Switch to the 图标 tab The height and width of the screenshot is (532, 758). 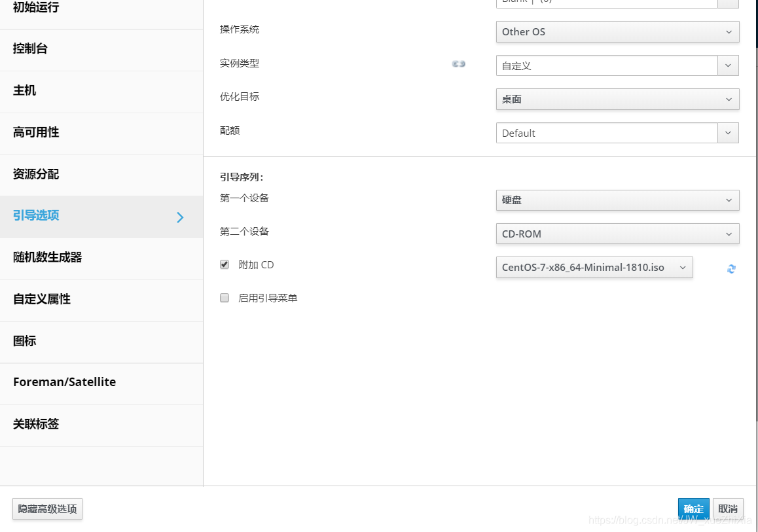pos(101,341)
